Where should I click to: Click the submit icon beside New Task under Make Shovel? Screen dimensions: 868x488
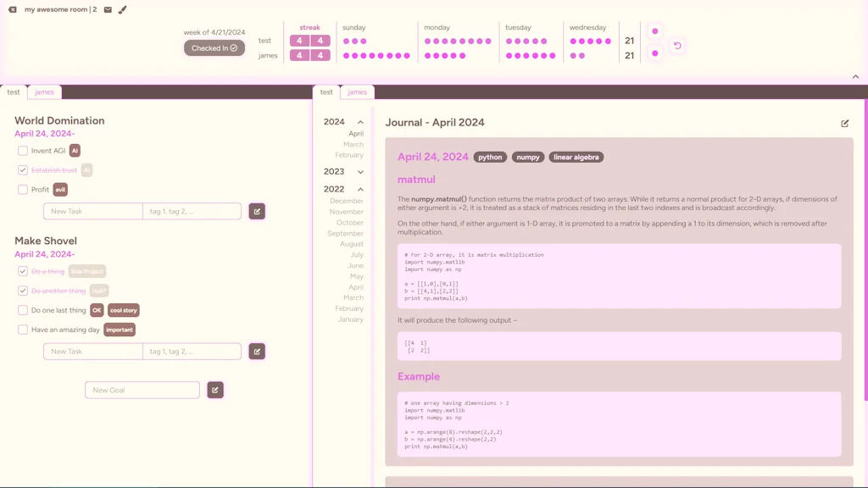tap(256, 351)
